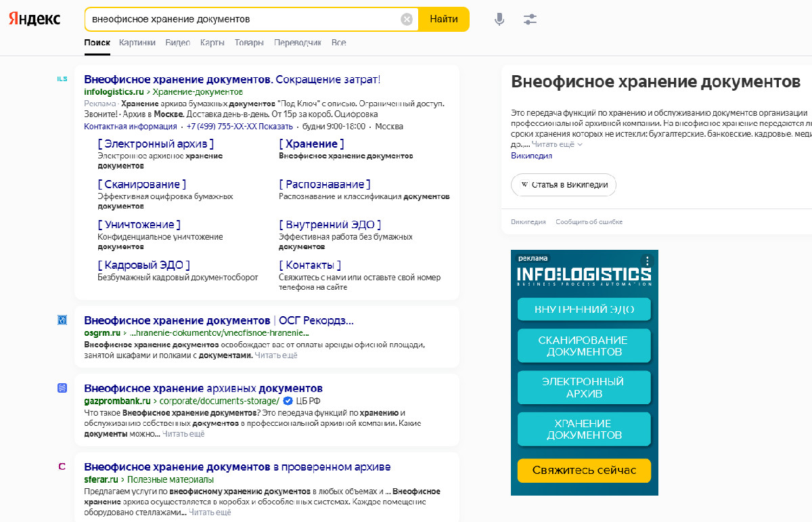Open the Все services tab
Image resolution: width=812 pixels, height=522 pixels.
[338, 43]
